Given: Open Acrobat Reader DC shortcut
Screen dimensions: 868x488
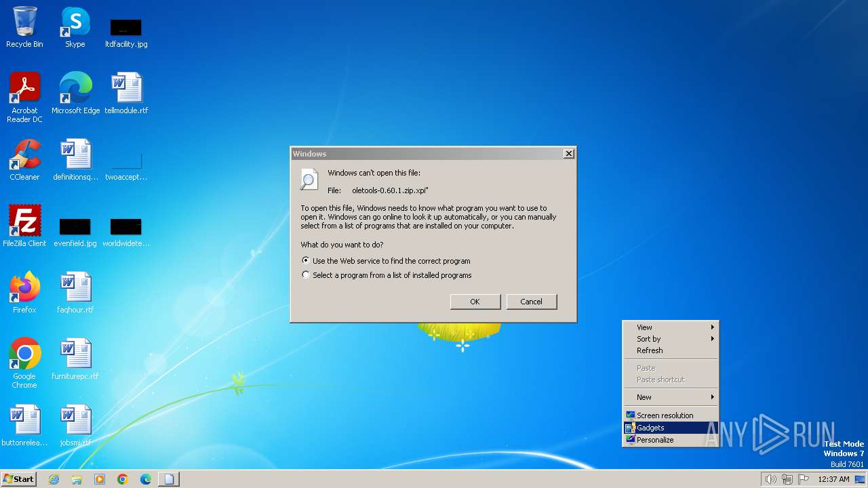Looking at the screenshot, I should [x=24, y=97].
